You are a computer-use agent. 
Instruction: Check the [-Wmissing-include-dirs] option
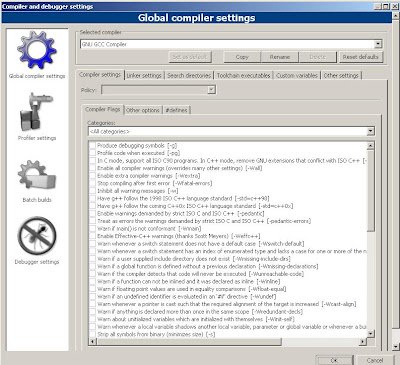[92, 259]
